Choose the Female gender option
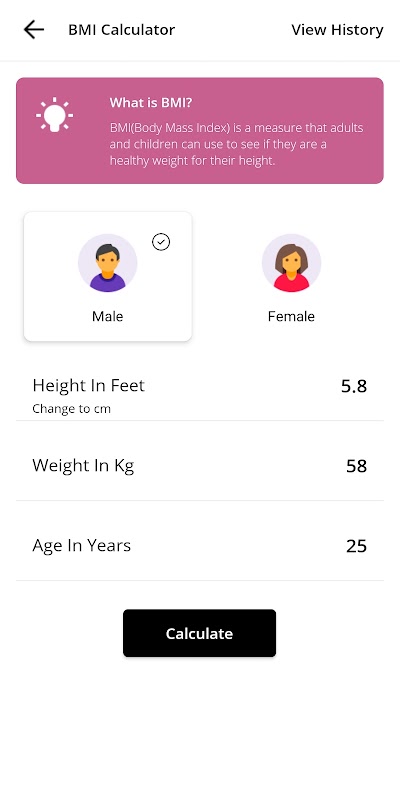 tap(291, 277)
